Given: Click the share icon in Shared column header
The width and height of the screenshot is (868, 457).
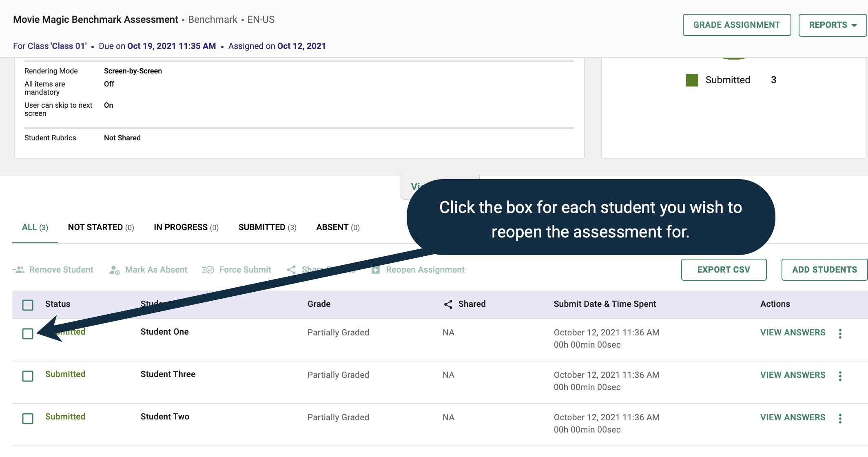Looking at the screenshot, I should (448, 304).
